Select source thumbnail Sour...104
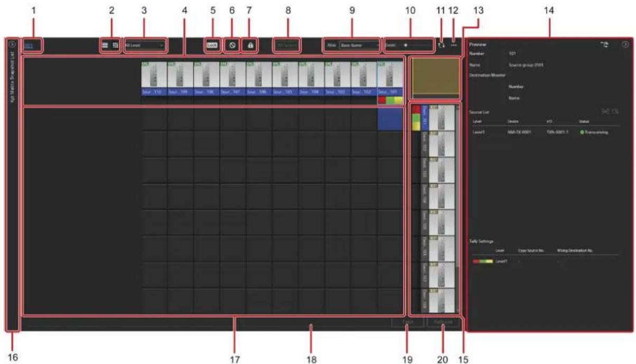The height and width of the screenshot is (364, 636). [x=311, y=78]
